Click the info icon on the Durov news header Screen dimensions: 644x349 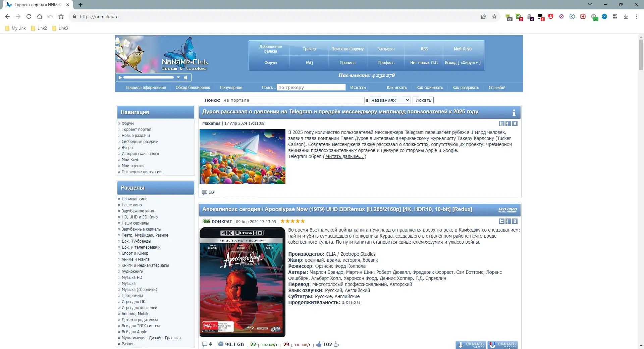pyautogui.click(x=514, y=112)
